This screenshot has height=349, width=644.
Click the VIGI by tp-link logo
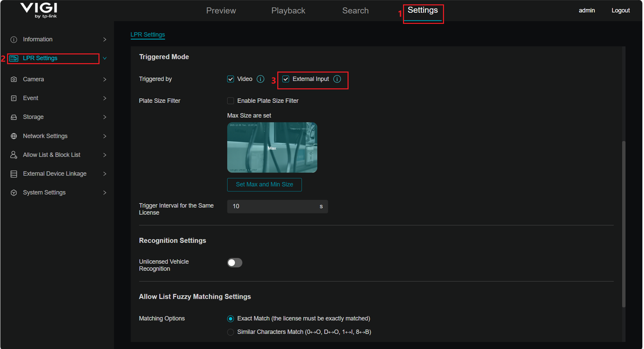(39, 10)
